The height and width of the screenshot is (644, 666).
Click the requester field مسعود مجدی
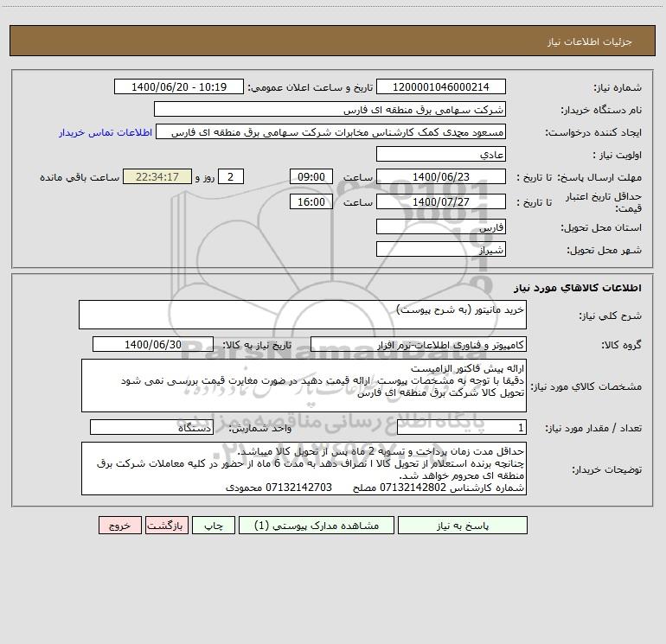[331, 131]
